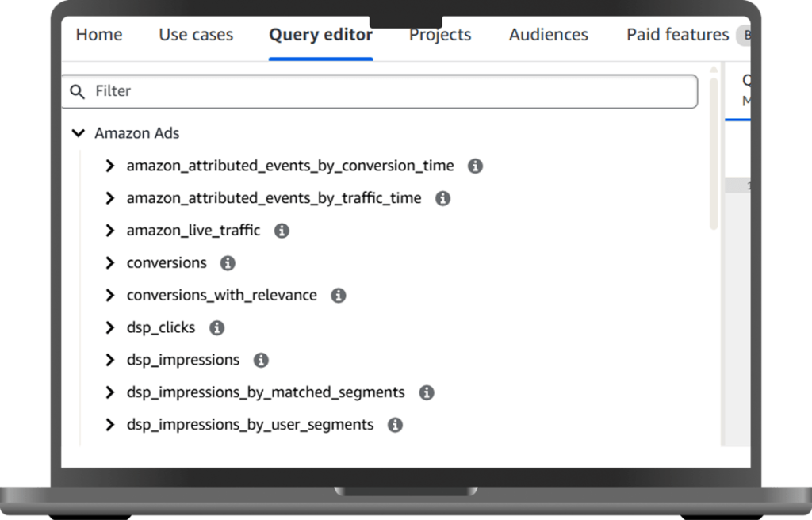Open info for amazon_attributed_events_by_traffic_time
The height and width of the screenshot is (520, 812).
tap(442, 198)
